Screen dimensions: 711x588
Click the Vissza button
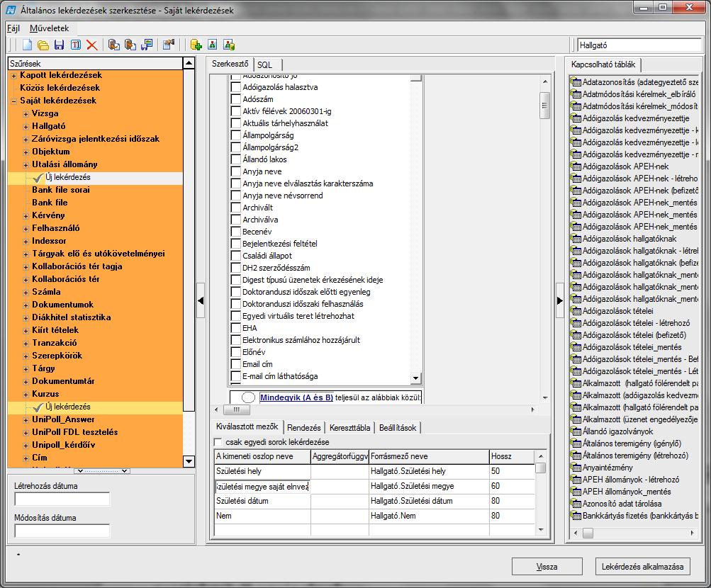click(x=547, y=567)
